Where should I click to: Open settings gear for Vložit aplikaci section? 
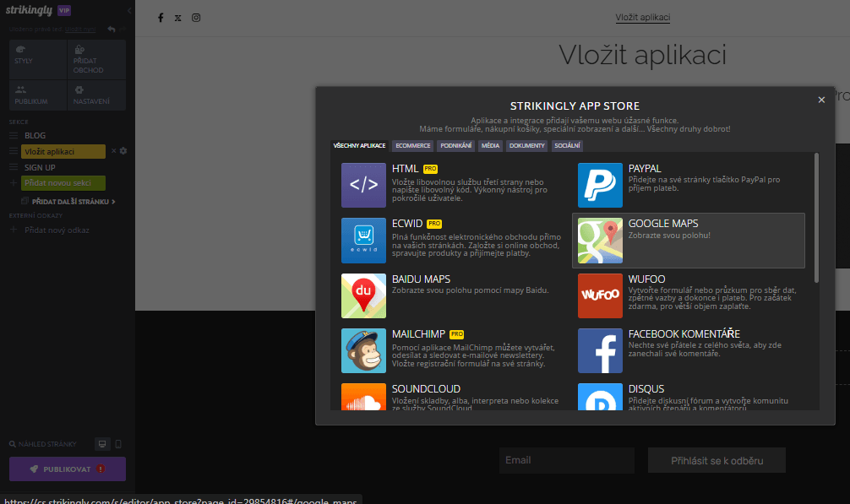point(123,151)
